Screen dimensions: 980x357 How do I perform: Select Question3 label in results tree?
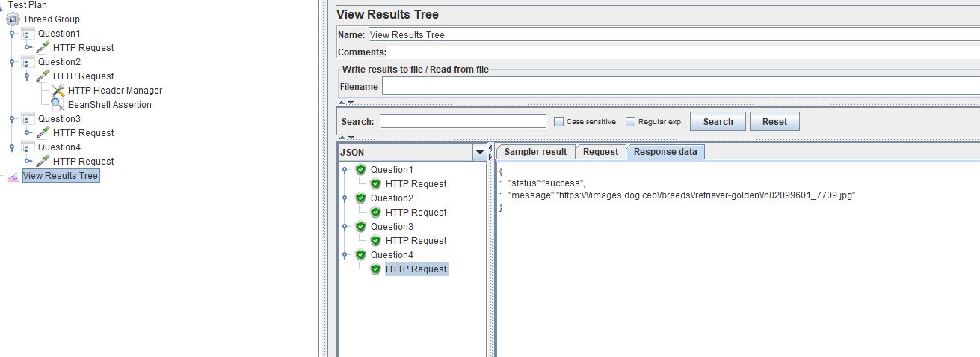[392, 227]
